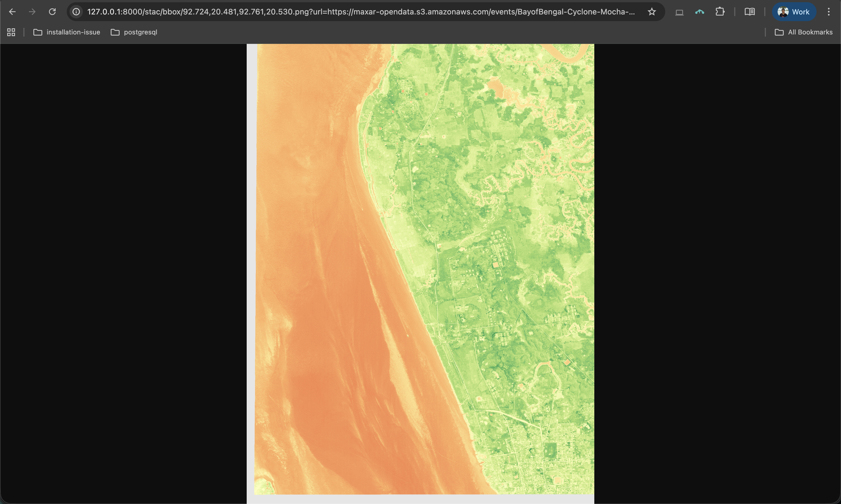The image size is (841, 504).
Task: Open Chrome's three-dot menu
Action: tap(828, 12)
